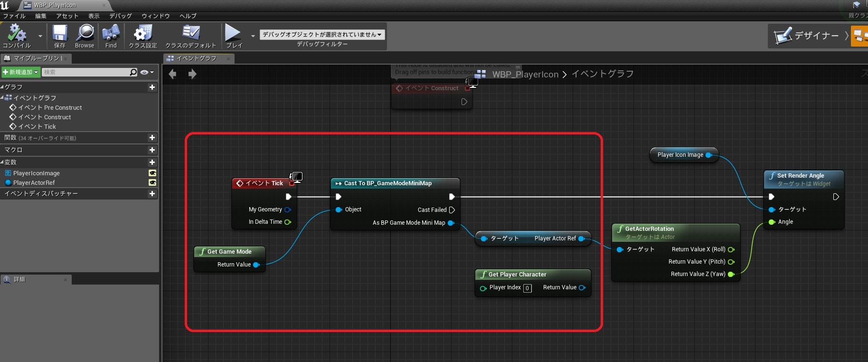Add a new graph with plus icon
The width and height of the screenshot is (868, 362).
152,87
